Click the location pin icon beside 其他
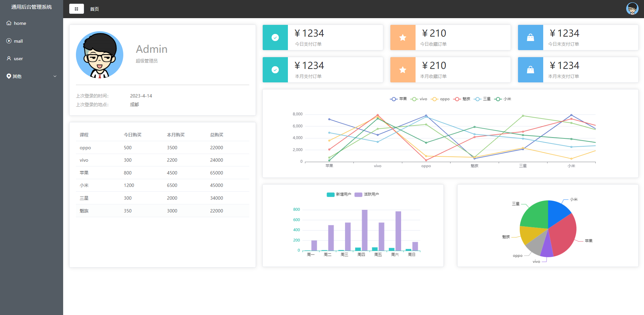Image resolution: width=644 pixels, height=315 pixels. 9,76
